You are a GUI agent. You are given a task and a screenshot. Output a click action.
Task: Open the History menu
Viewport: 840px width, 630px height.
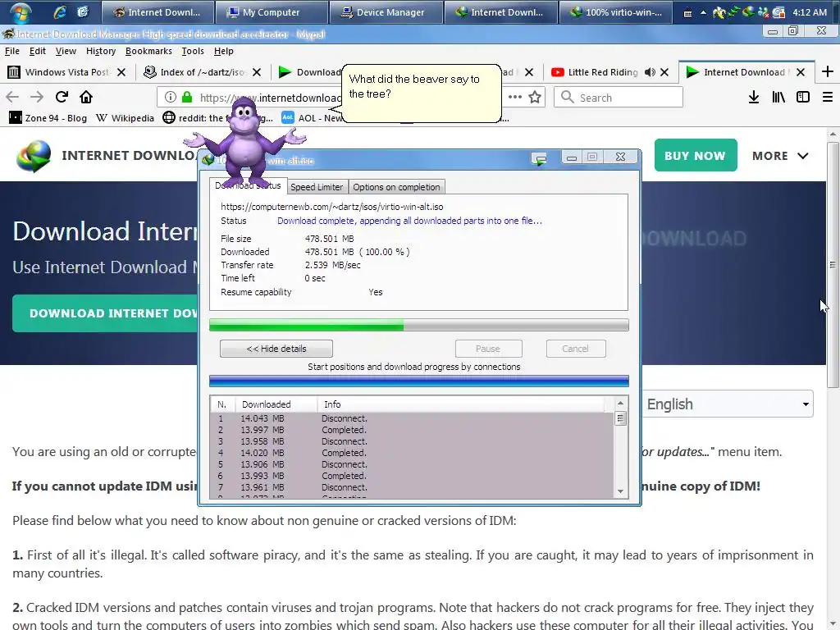[101, 51]
